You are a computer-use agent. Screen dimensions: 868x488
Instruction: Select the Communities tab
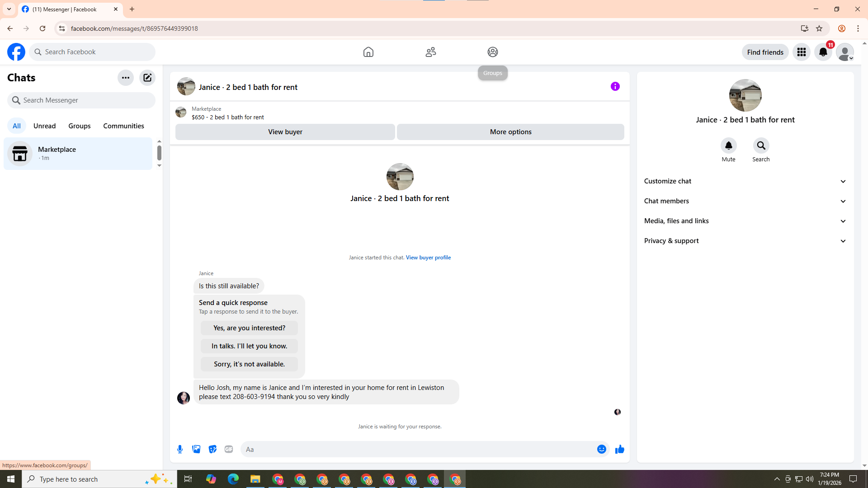click(123, 126)
